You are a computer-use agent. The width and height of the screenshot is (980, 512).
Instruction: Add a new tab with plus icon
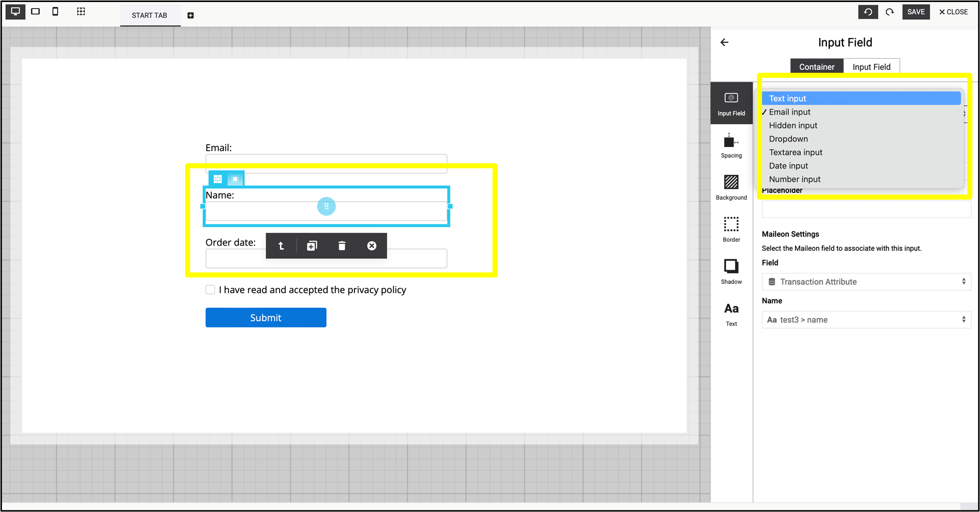(x=191, y=16)
